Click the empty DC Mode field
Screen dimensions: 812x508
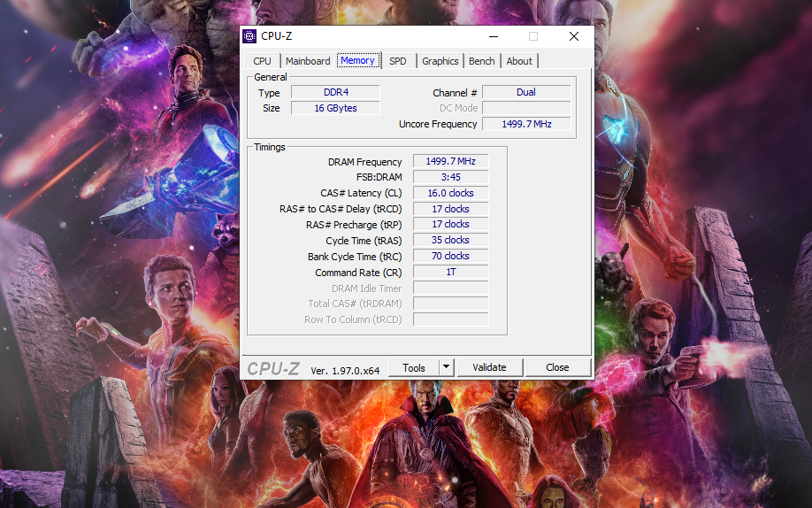point(526,108)
